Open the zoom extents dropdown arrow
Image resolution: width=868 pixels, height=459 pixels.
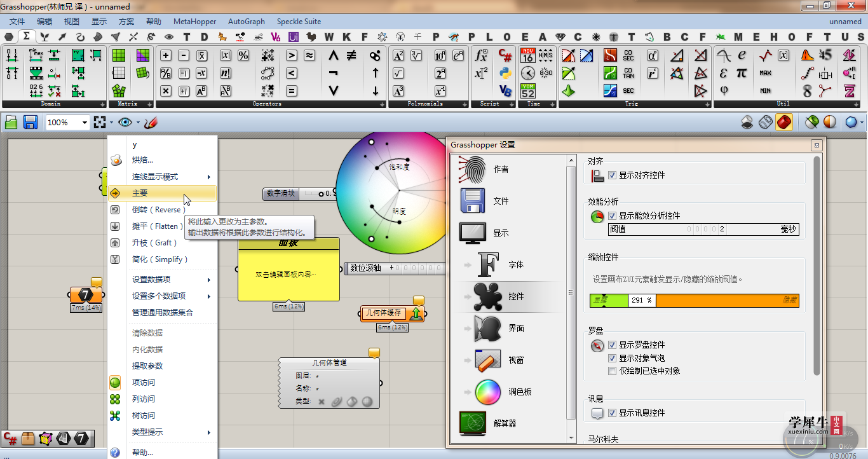tap(111, 122)
